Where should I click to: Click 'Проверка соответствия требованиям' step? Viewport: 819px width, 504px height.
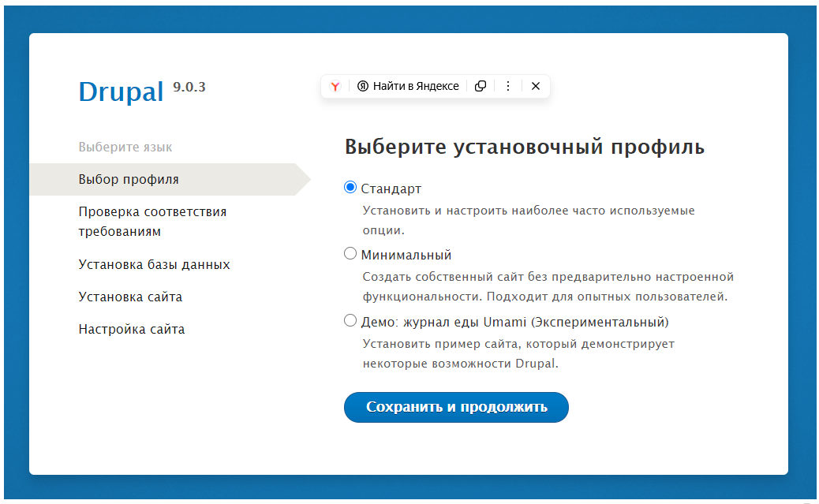tap(152, 222)
